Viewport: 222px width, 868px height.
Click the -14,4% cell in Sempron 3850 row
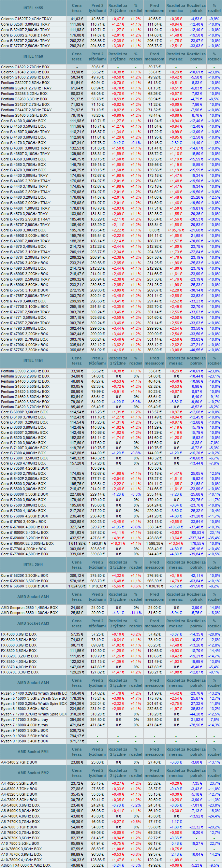click(x=136, y=613)
